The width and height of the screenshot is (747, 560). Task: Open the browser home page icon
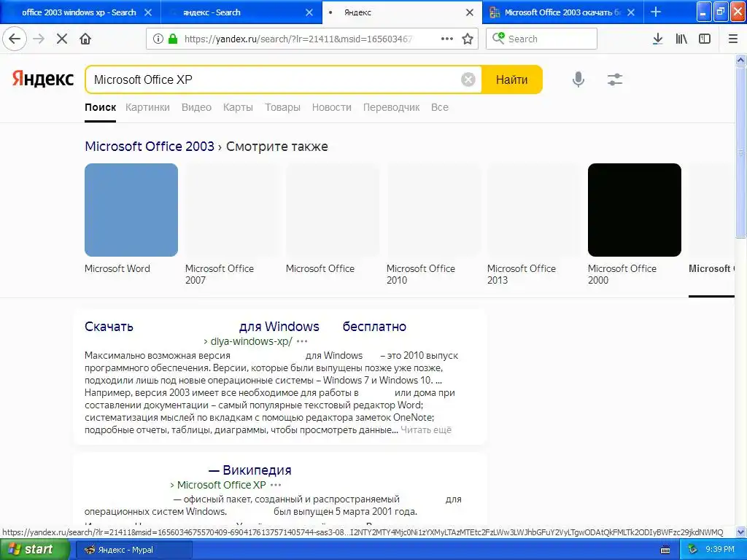click(x=85, y=39)
